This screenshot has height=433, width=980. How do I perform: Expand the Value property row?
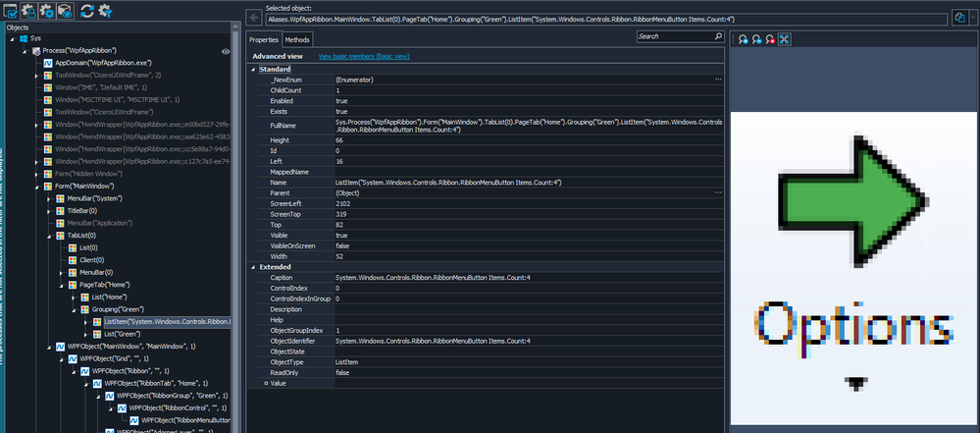tap(266, 383)
